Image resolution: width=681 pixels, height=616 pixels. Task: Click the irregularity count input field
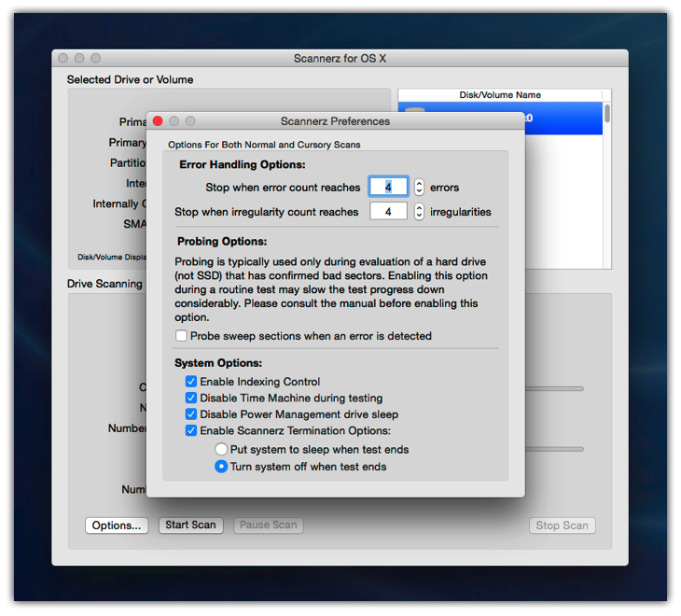coord(388,212)
